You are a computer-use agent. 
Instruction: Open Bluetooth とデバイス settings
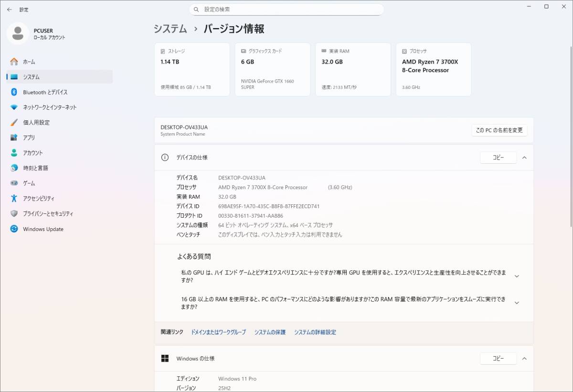(x=45, y=92)
